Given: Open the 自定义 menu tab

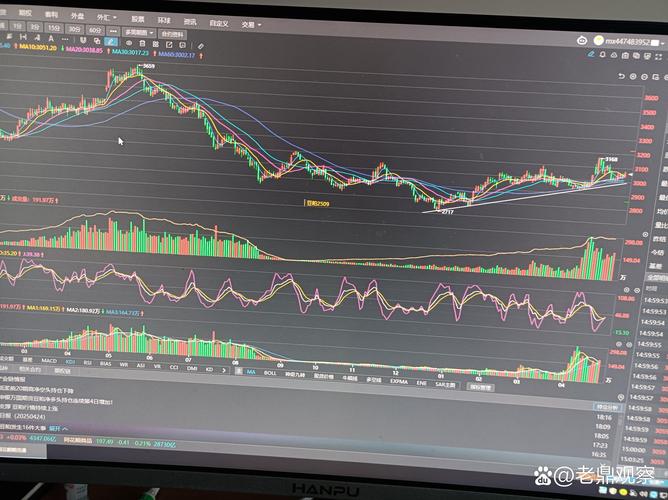Looking at the screenshot, I should coord(219,23).
